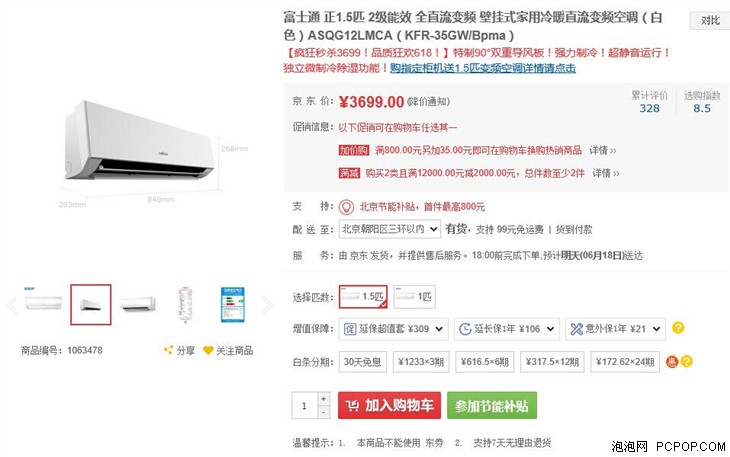Select the ¥616.5×6期 installment plan
The image size is (730, 457).
pyautogui.click(x=484, y=362)
